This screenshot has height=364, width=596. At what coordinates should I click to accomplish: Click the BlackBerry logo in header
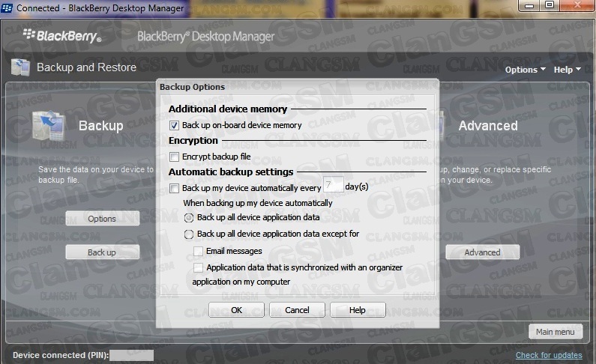pos(62,36)
